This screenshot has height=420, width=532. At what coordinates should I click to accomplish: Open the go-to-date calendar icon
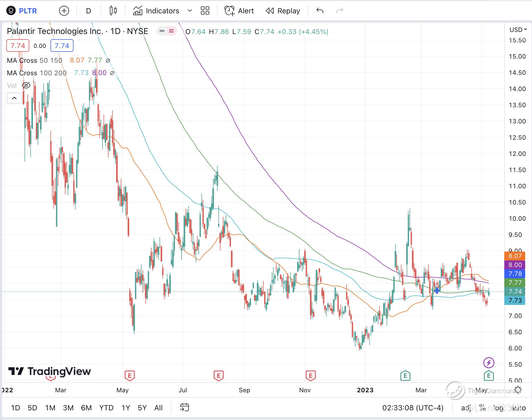coord(184,407)
